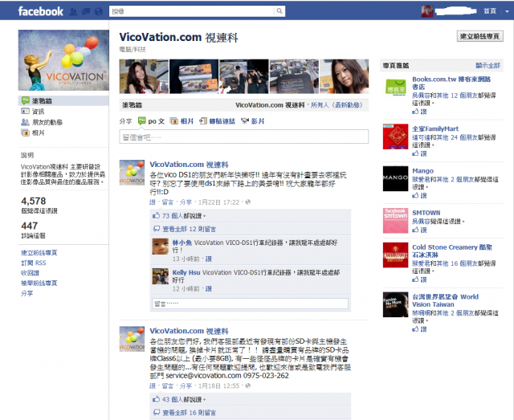Click the Mango black logo thumbnail
This screenshot has width=514, height=420.
[x=395, y=178]
